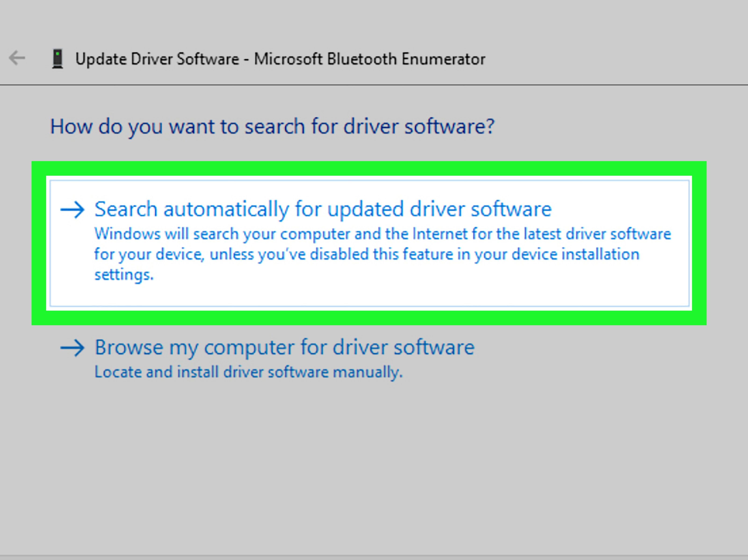The width and height of the screenshot is (748, 560).
Task: Click the arrow beside Browse my computer
Action: tap(72, 348)
